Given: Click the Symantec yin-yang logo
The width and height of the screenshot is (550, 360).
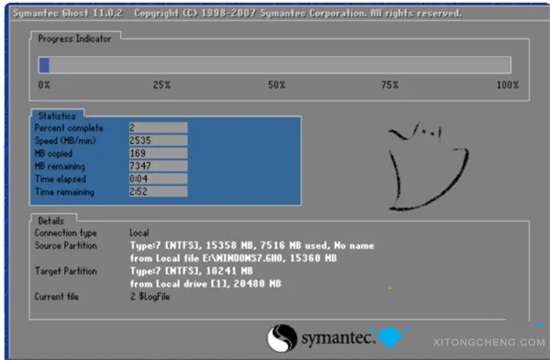Looking at the screenshot, I should coord(282,338).
